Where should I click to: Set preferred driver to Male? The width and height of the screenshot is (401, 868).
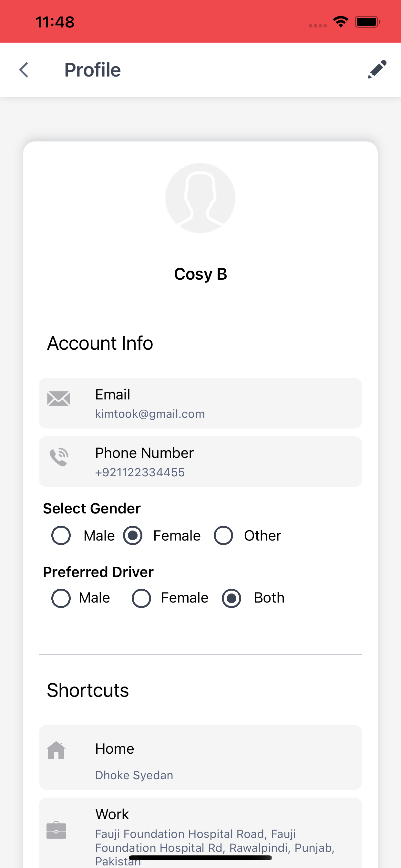(61, 598)
